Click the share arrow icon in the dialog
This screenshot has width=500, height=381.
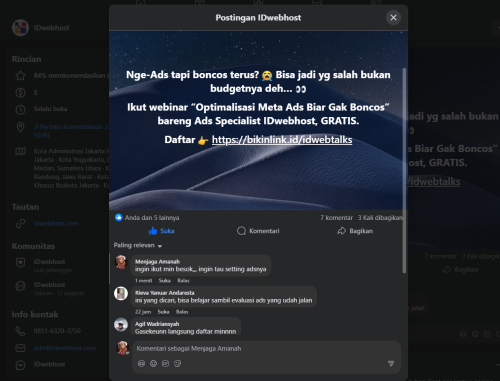(x=342, y=231)
